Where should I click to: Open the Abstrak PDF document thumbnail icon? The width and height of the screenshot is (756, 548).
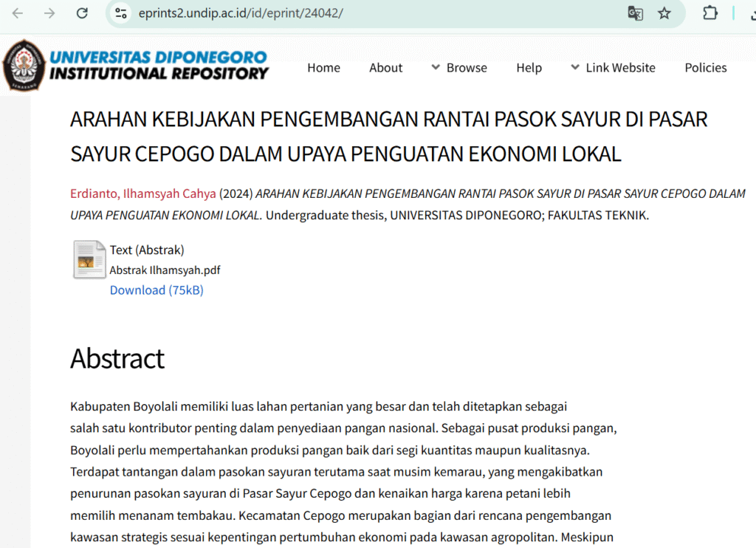point(89,260)
